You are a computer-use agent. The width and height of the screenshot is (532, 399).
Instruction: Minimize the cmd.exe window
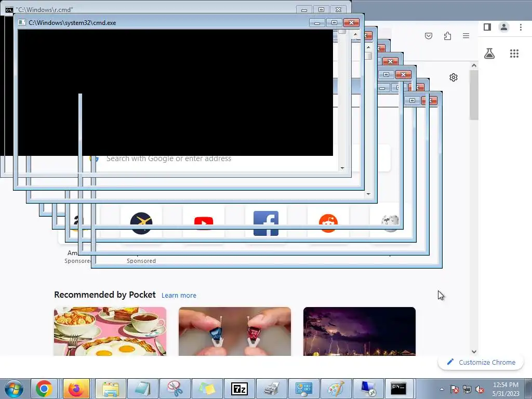317,23
